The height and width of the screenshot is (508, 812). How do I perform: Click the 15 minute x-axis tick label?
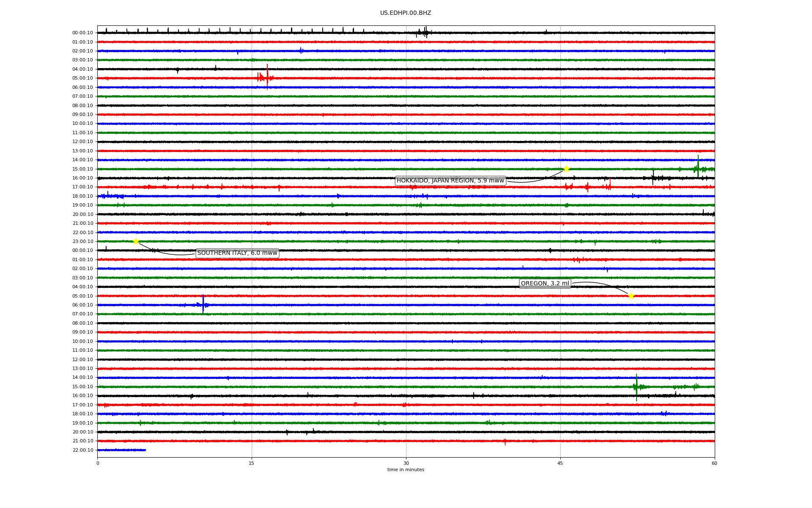point(252,463)
